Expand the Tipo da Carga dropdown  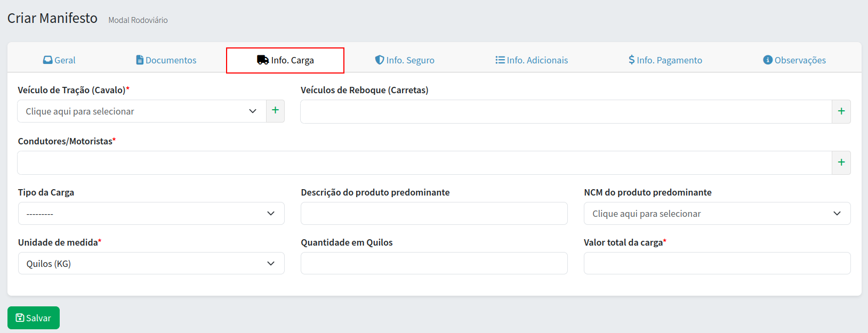[x=151, y=214]
